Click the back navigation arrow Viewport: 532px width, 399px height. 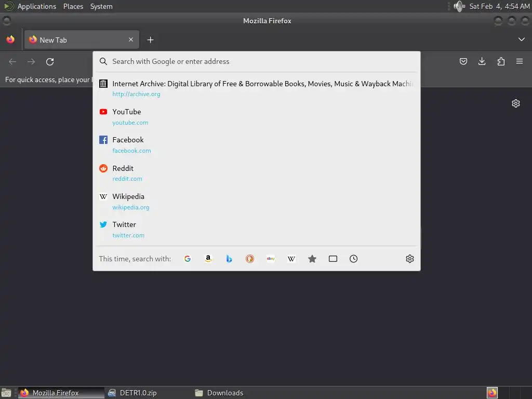(x=12, y=62)
